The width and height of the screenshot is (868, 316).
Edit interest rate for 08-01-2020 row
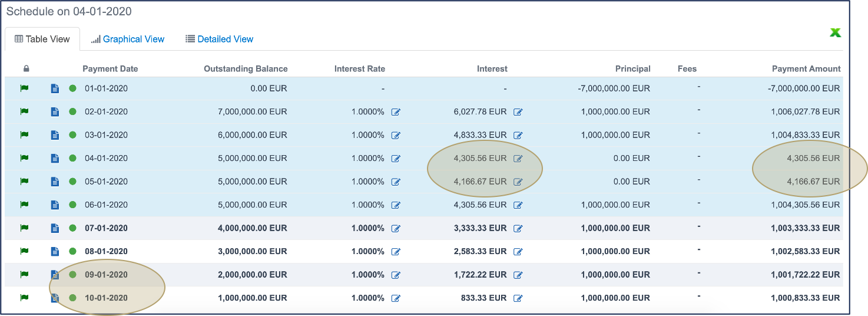pos(396,252)
